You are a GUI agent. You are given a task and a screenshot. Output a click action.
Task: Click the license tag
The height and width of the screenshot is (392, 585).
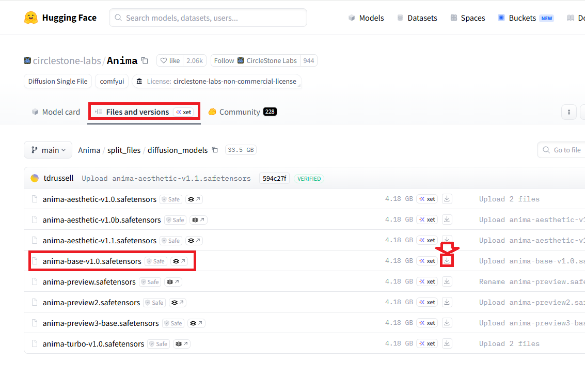pos(217,82)
